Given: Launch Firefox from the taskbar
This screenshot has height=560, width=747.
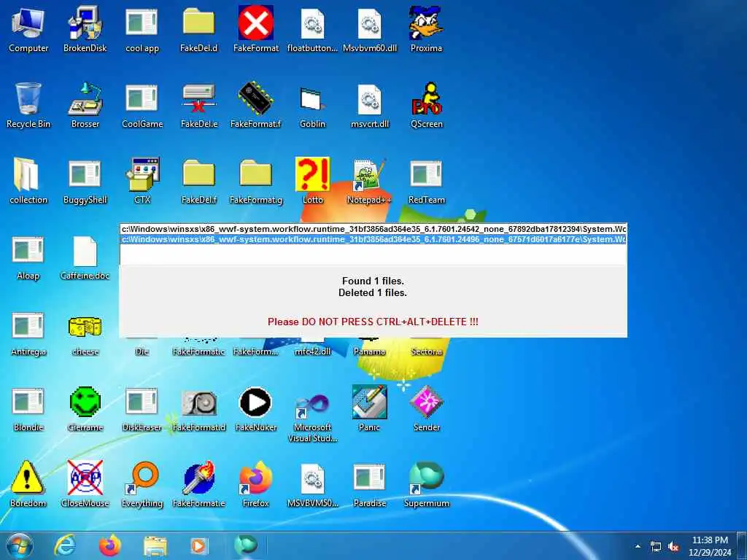Looking at the screenshot, I should tap(110, 545).
